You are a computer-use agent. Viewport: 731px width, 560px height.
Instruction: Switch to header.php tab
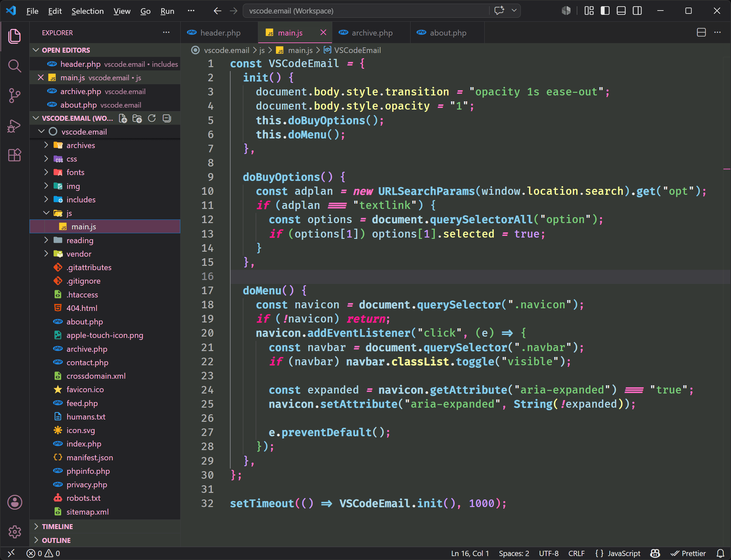coord(219,33)
